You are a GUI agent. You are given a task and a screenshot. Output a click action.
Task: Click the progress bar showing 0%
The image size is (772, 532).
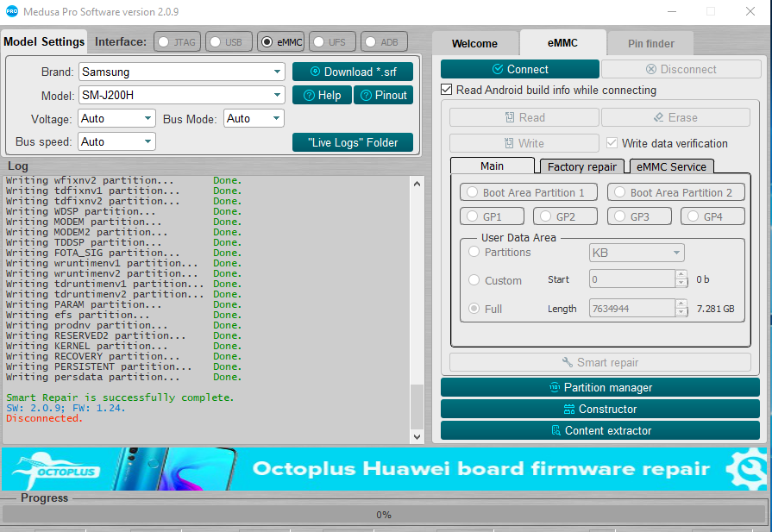(384, 515)
